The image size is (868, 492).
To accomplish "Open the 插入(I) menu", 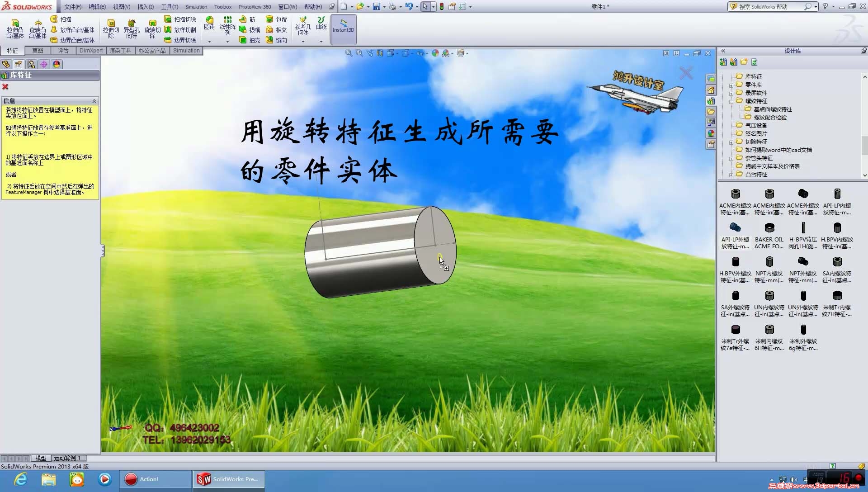I will [x=146, y=7].
